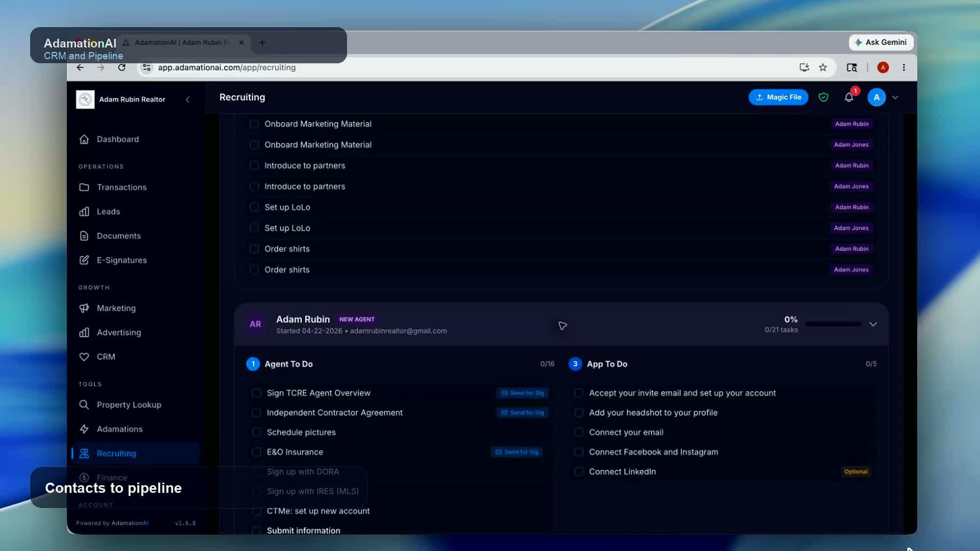Check E&O Insurance task
This screenshot has width=980, height=551.
pos(256,452)
